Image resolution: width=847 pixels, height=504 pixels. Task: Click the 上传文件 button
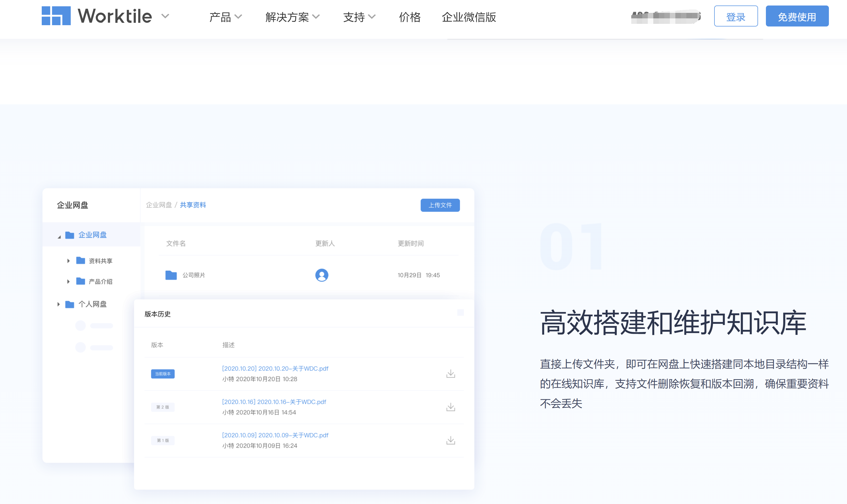[x=440, y=205]
